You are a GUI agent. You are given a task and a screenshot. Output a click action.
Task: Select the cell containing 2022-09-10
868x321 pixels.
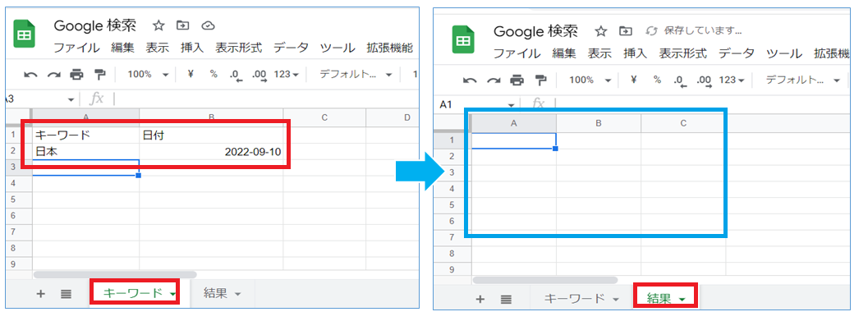click(211, 151)
